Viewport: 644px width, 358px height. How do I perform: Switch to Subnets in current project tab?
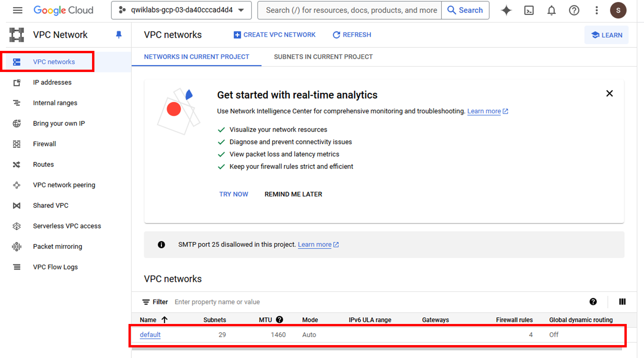coord(323,57)
